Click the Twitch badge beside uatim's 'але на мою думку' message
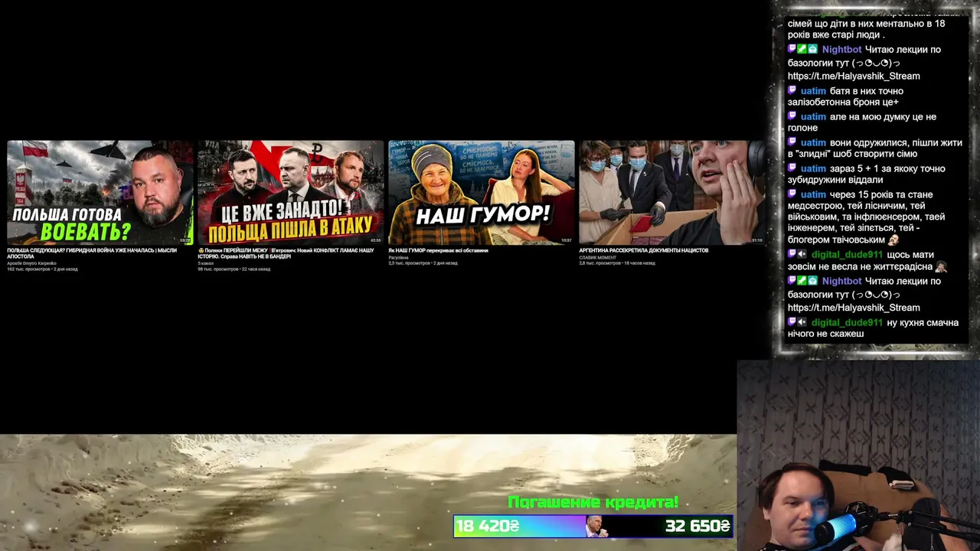980x551 pixels. (792, 117)
